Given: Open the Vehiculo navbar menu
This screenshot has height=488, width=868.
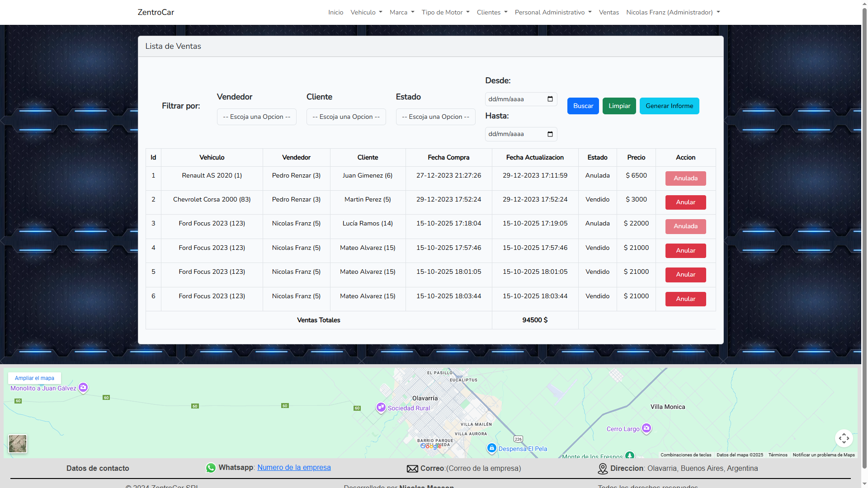Looking at the screenshot, I should point(366,12).
